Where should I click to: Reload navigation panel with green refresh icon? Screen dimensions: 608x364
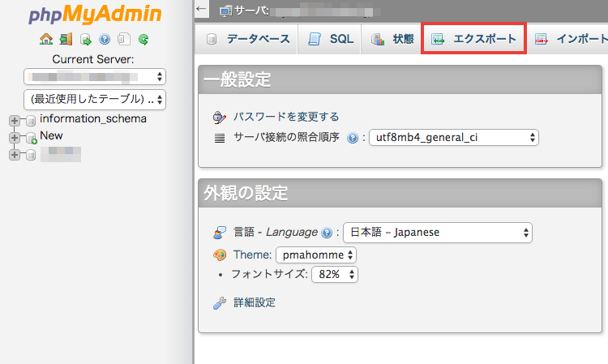click(143, 39)
